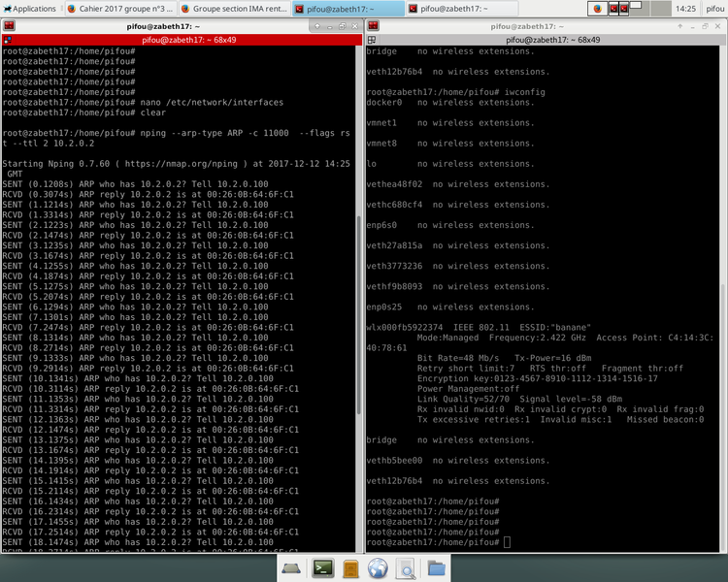
Task: Click the red left terminal pane titlebar
Action: (x=182, y=40)
